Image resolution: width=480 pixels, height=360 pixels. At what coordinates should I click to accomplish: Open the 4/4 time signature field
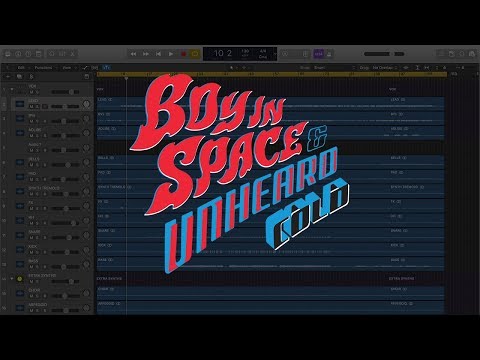[x=263, y=51]
